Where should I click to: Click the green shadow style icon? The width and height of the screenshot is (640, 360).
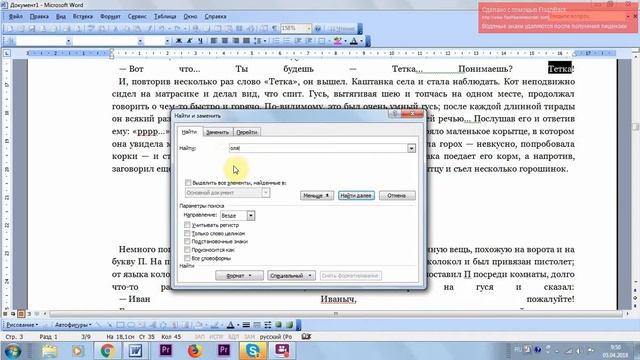point(278,325)
